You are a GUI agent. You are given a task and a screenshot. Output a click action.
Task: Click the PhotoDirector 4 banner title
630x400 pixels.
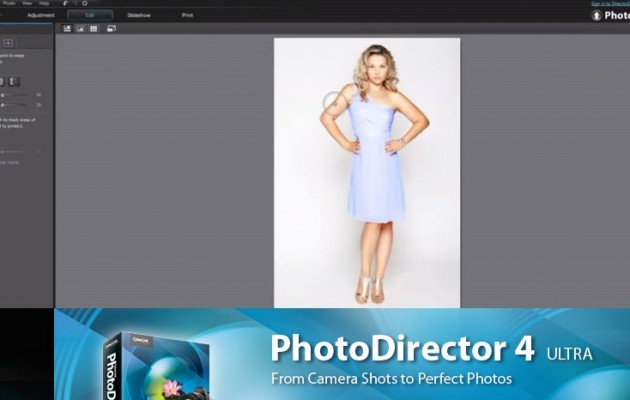[x=402, y=348]
